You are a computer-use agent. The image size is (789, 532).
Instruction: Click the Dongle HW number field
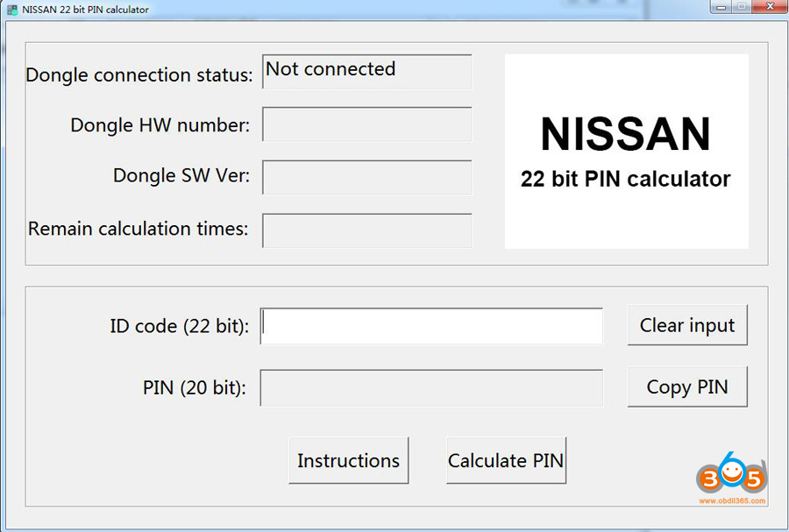(x=366, y=124)
